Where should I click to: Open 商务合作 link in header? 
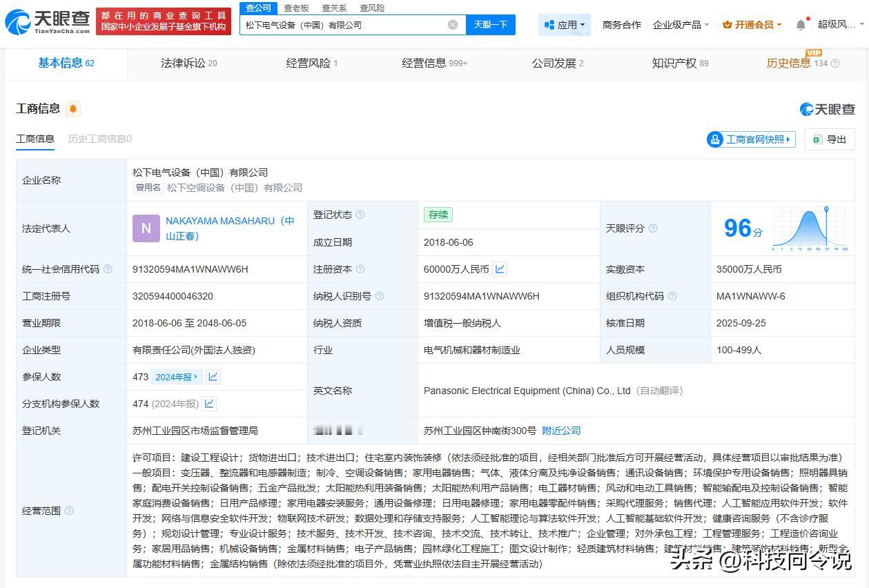click(621, 25)
